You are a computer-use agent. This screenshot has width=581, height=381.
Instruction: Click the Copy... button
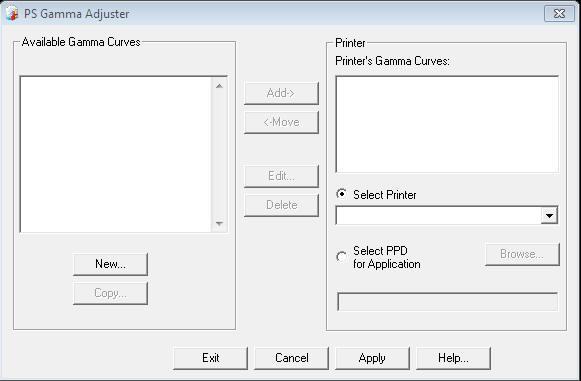[110, 293]
